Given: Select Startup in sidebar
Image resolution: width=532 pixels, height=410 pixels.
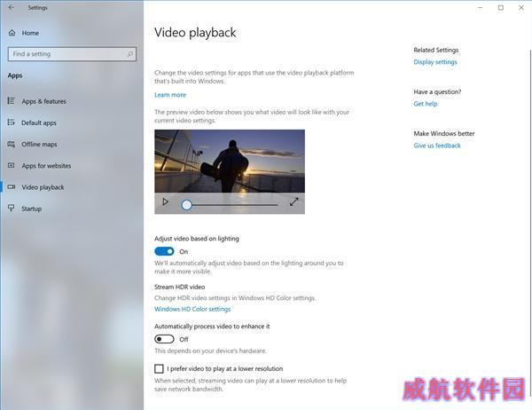Looking at the screenshot, I should click(32, 209).
